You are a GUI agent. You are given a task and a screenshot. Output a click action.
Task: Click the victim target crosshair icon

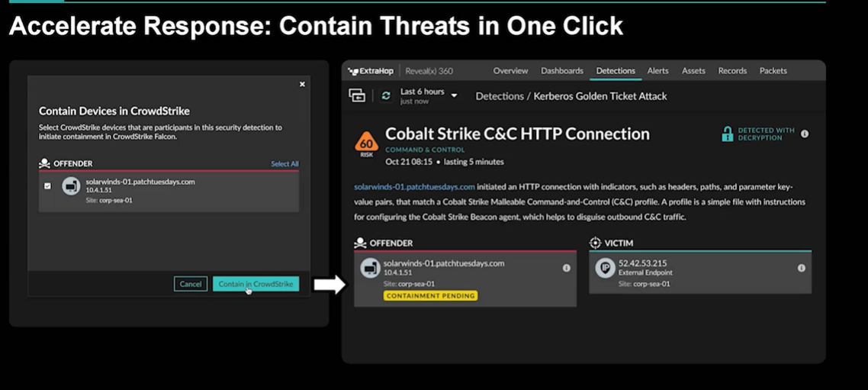click(595, 243)
